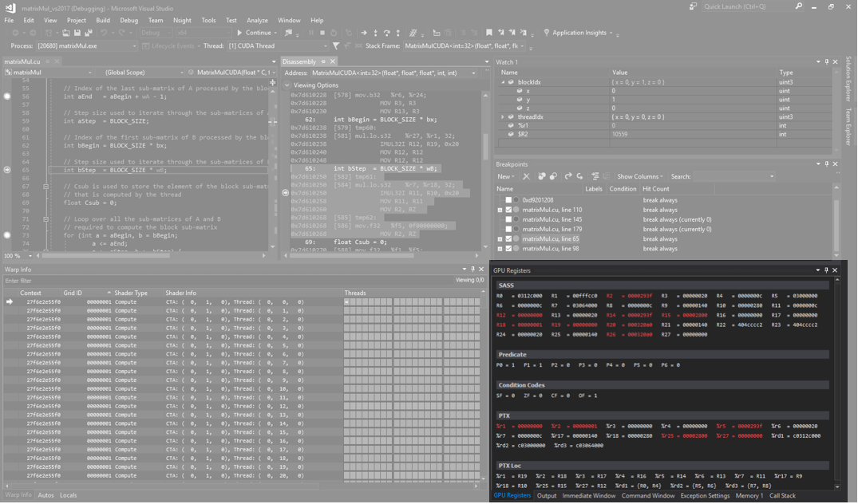Check the matrixMul.cu line 179 breakpoint
This screenshot has width=858, height=504.
pos(508,230)
